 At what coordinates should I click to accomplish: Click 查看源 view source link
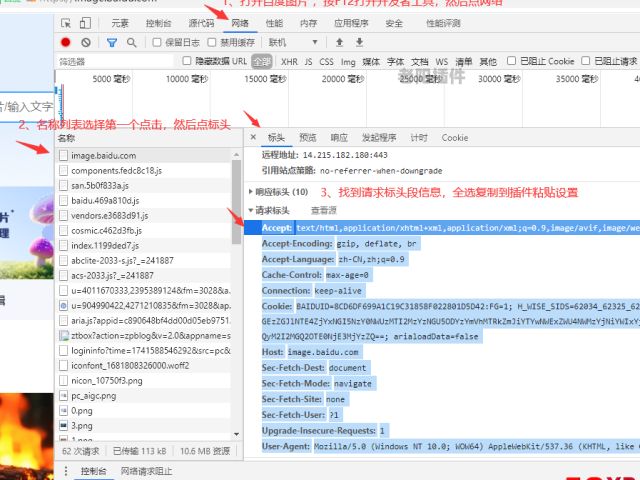(x=324, y=211)
